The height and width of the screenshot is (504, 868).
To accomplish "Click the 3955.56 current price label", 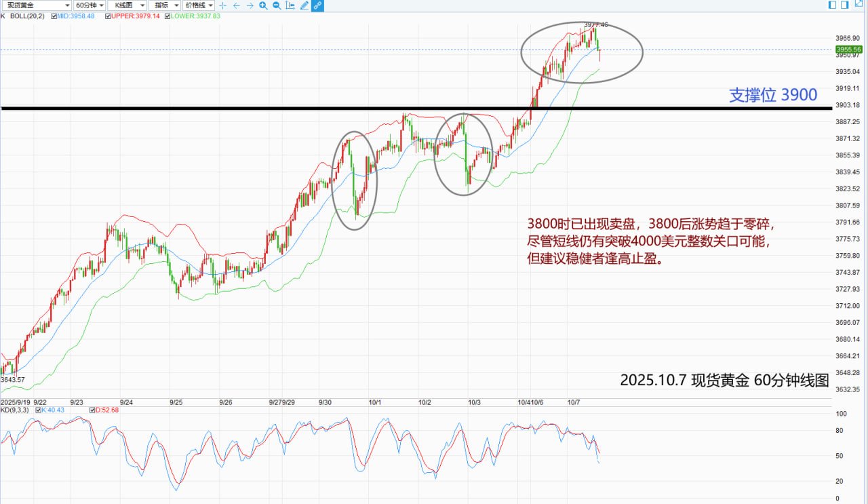I will [849, 50].
